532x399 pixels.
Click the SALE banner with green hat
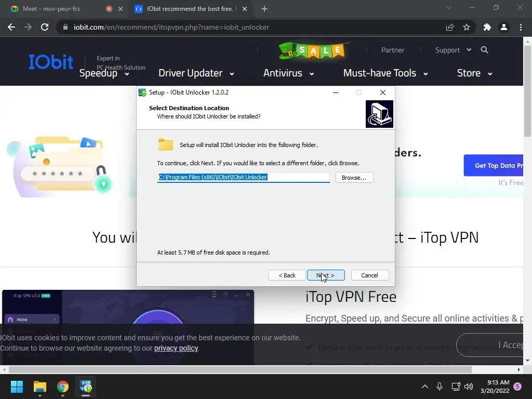pyautogui.click(x=313, y=50)
